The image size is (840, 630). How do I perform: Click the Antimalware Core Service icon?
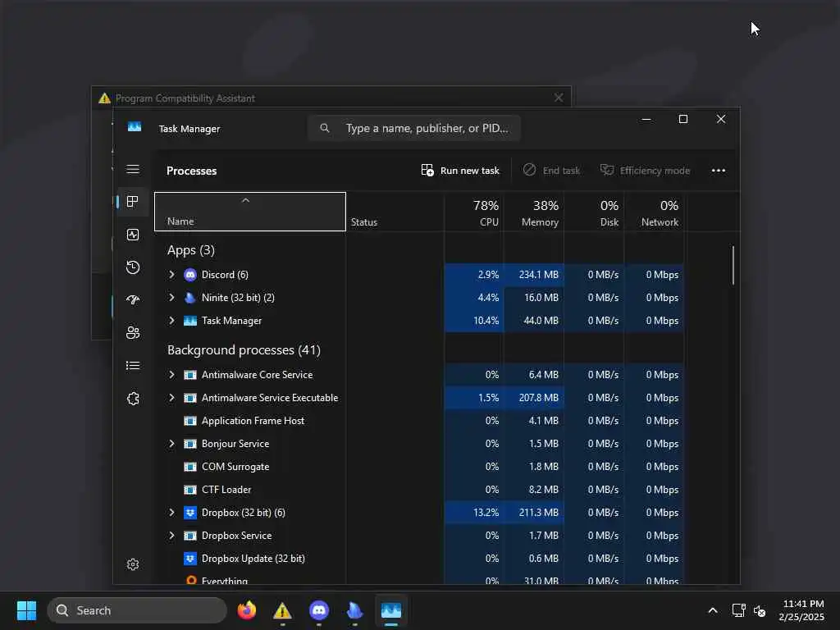click(190, 375)
